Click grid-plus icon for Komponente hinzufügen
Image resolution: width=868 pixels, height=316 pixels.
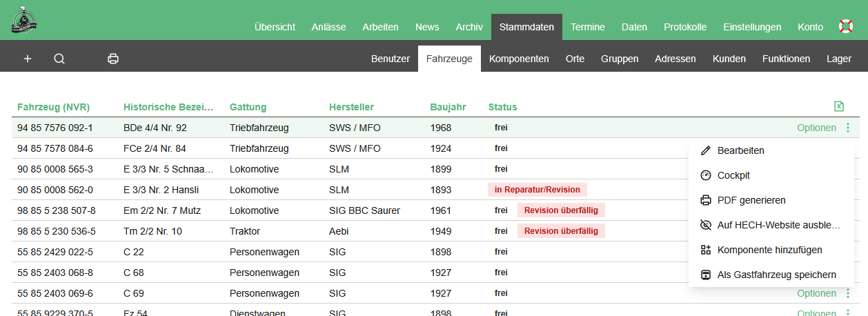click(x=705, y=250)
